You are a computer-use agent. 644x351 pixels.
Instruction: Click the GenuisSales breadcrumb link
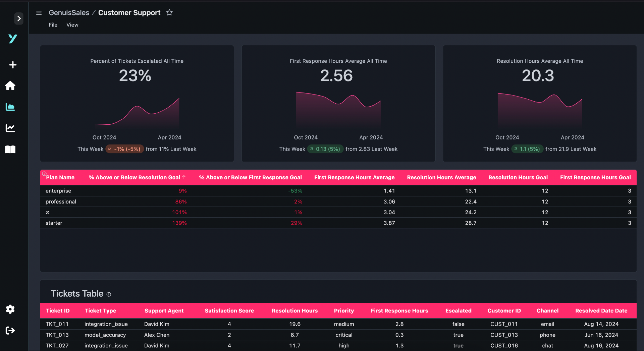pyautogui.click(x=69, y=12)
